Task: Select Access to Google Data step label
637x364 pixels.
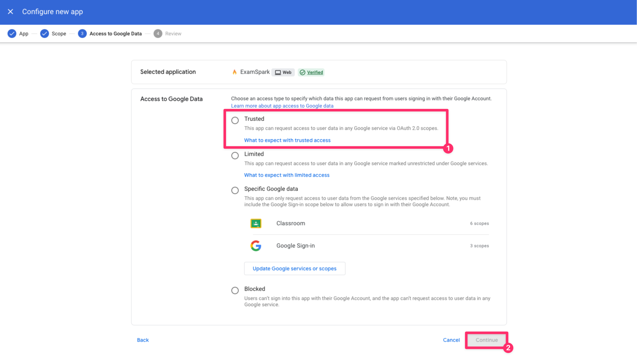Action: tap(116, 34)
